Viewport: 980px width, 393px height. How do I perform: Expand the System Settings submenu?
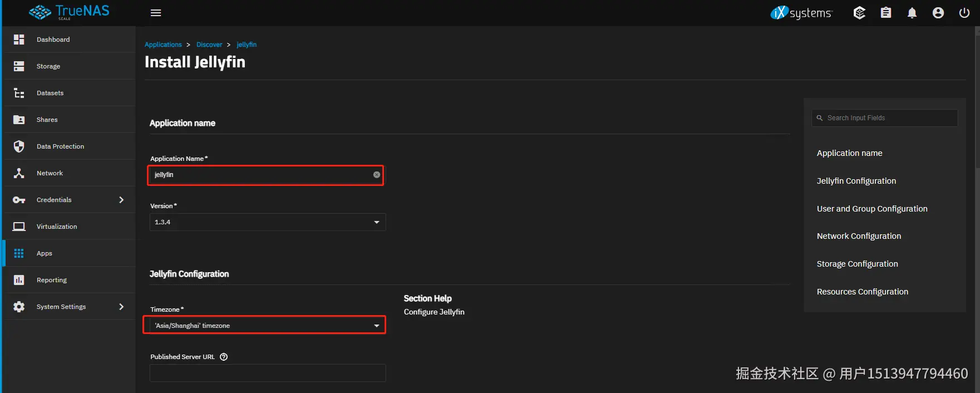pos(121,307)
